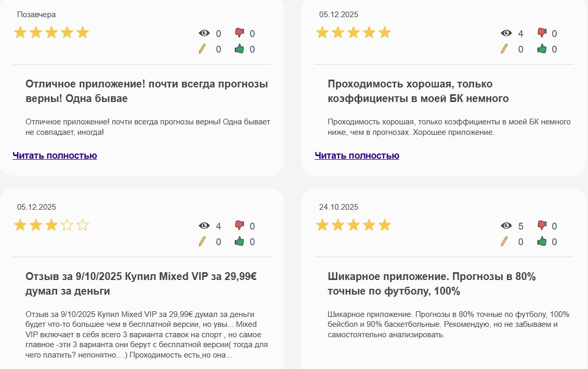588x369 pixels.
Task: Click the third star in the three-star rating
Action: tap(51, 225)
